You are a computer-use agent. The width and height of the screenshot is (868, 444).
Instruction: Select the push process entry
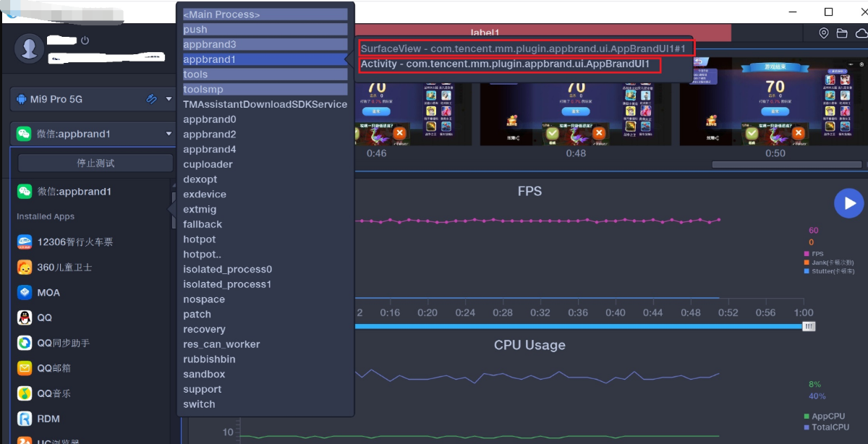[265, 30]
